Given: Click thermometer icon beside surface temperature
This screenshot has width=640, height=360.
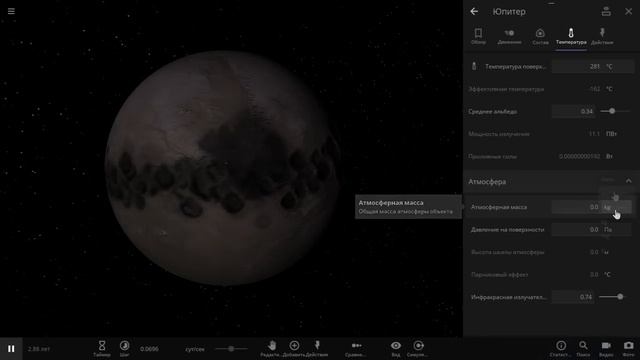Looking at the screenshot, I should (474, 66).
